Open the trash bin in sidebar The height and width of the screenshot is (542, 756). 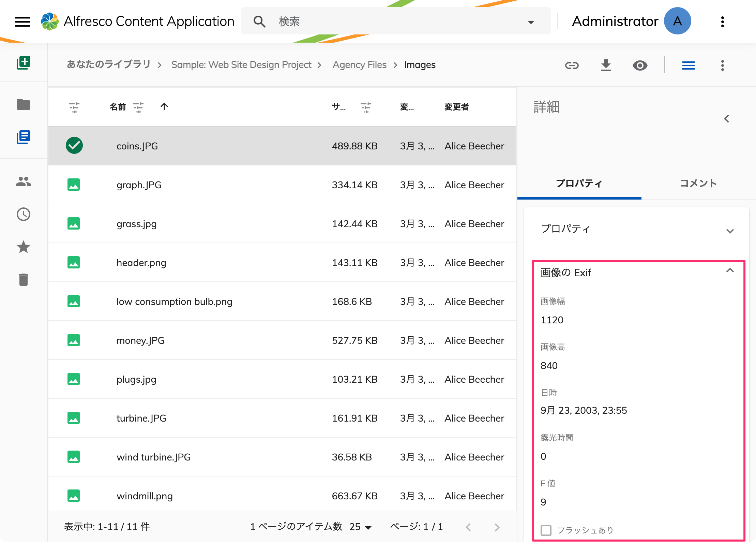[24, 280]
